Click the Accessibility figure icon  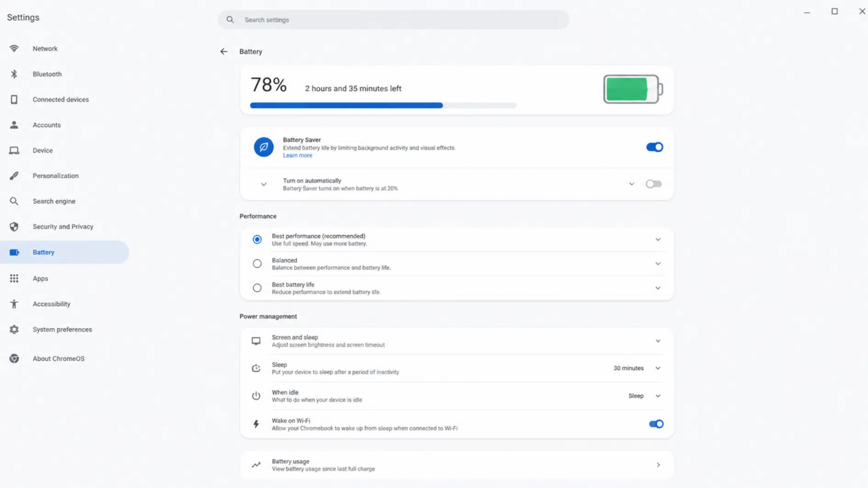[14, 304]
